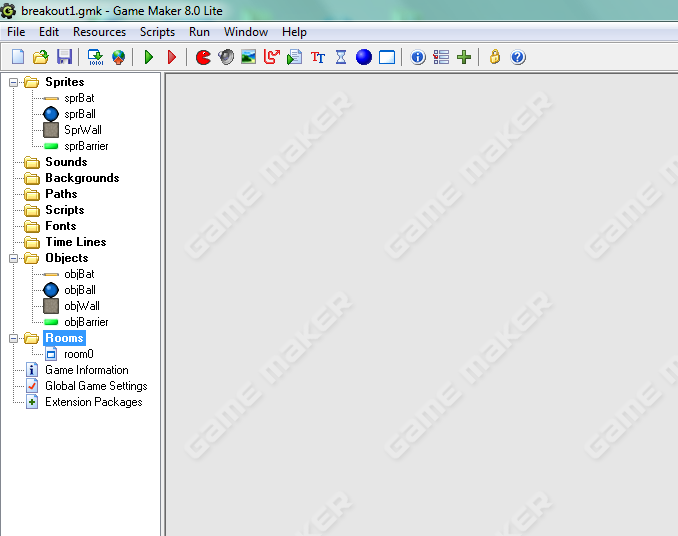Save the game with the floppy disk icon
This screenshot has width=678, height=536.
(x=64, y=57)
